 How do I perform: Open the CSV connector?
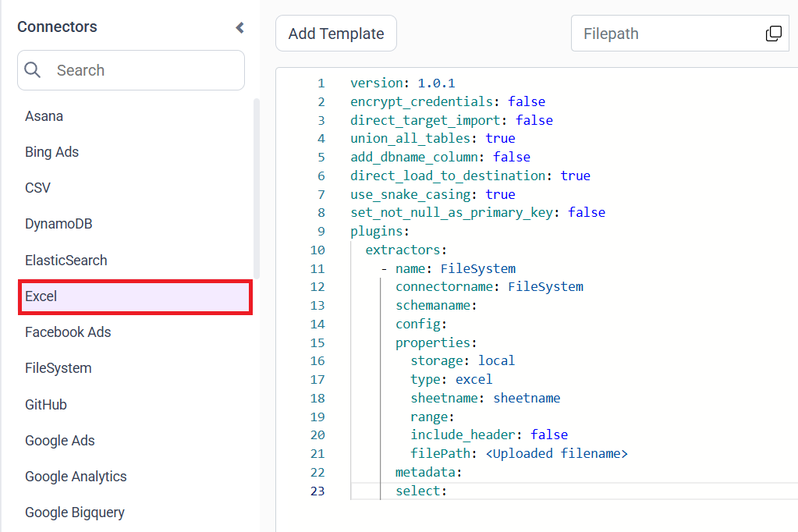tap(37, 188)
